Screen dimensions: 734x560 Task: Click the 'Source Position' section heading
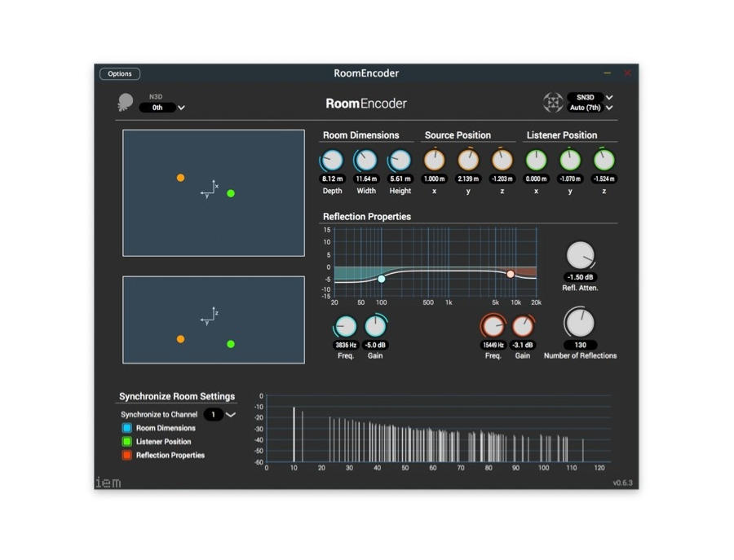tap(458, 135)
